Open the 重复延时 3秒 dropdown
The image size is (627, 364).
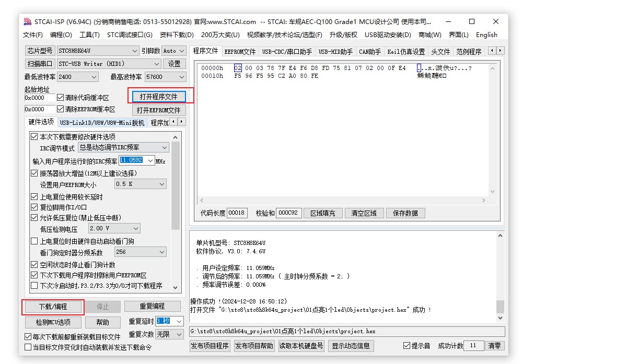click(179, 321)
